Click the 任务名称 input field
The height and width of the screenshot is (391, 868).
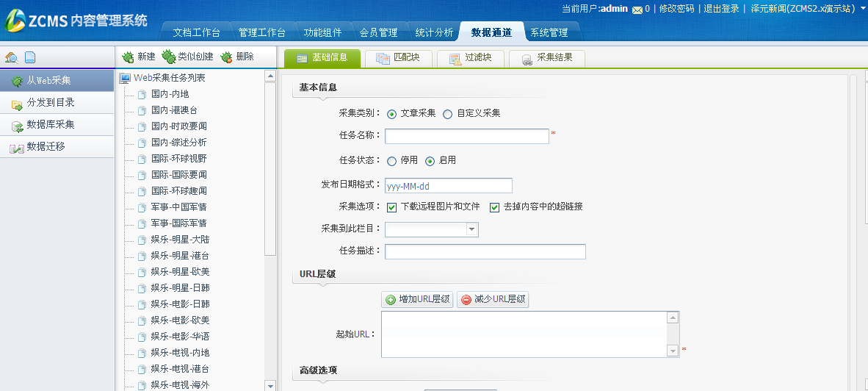tap(467, 136)
